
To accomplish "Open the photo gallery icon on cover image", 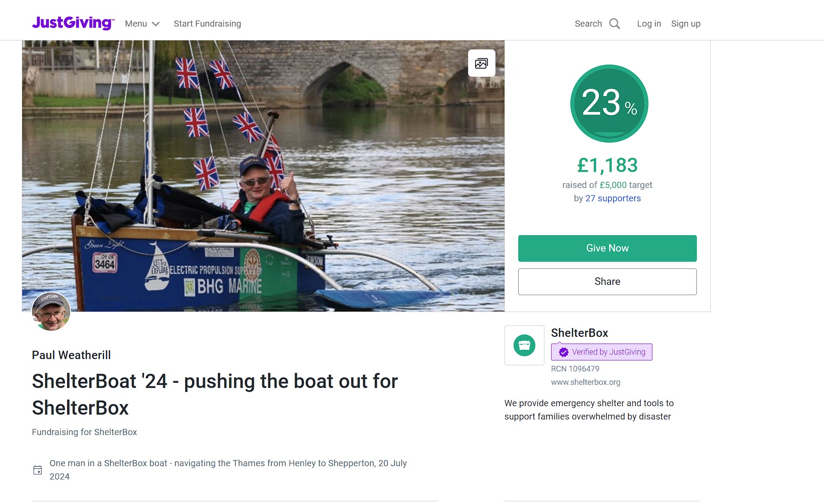I will click(481, 63).
